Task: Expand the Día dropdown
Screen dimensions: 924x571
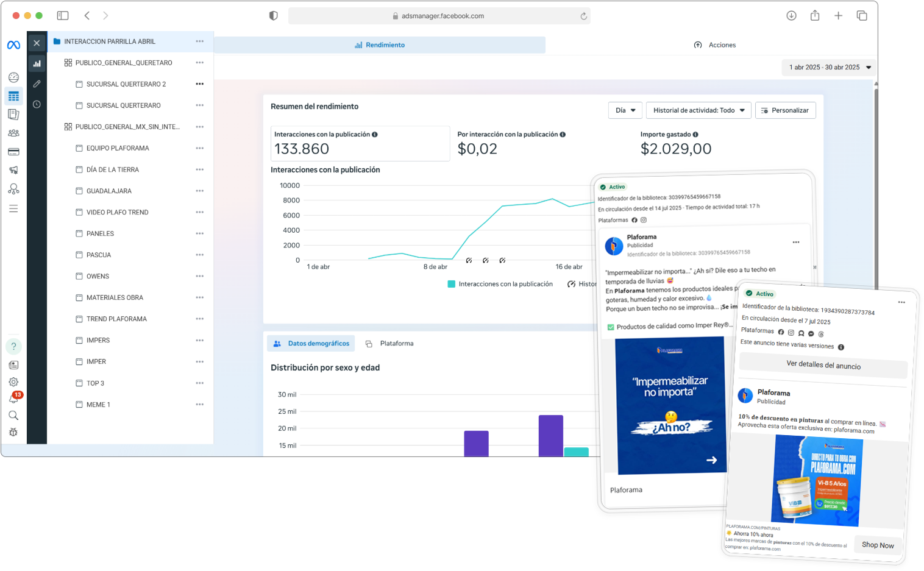Action: (x=625, y=110)
